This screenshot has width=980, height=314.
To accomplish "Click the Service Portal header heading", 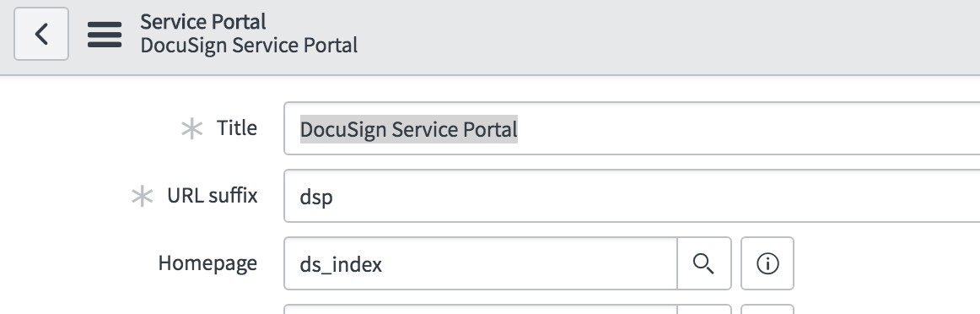I will [x=203, y=22].
